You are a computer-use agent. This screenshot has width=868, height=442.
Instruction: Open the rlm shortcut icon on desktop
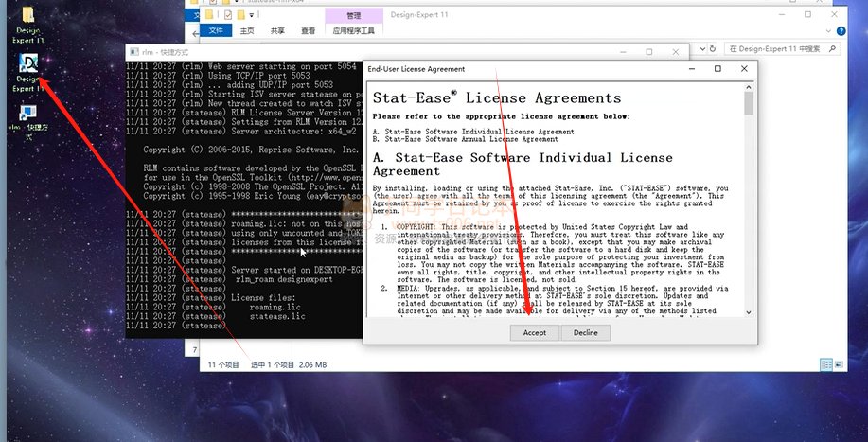(x=28, y=122)
